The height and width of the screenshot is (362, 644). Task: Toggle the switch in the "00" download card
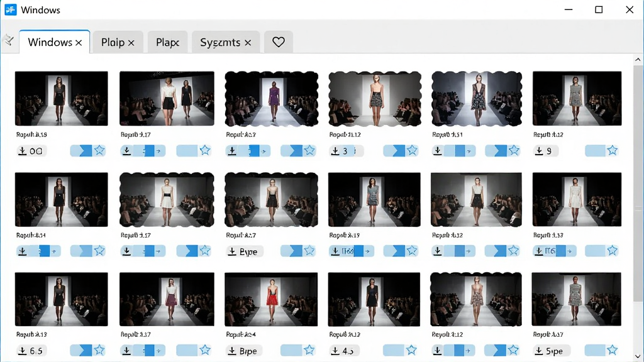(x=81, y=151)
